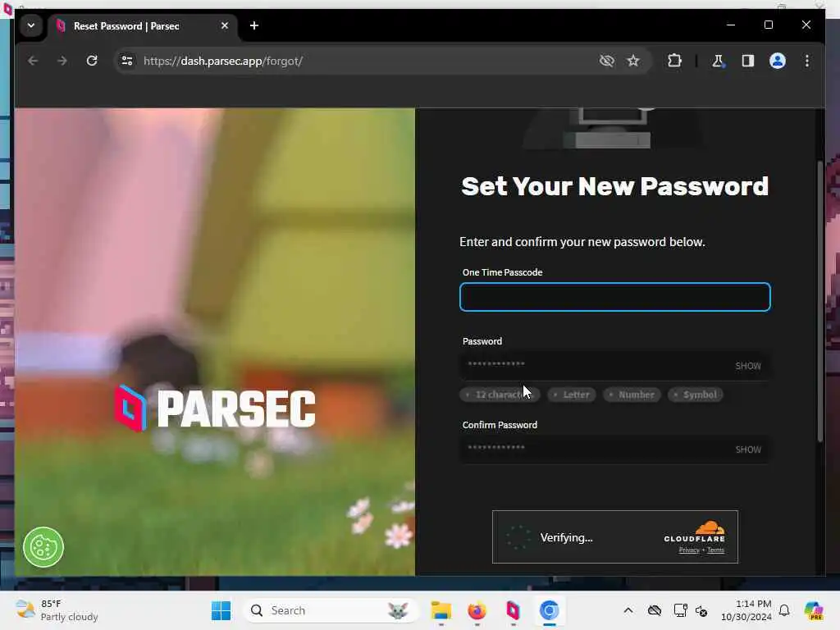The height and width of the screenshot is (630, 840).
Task: Click the page vertical scrollbar
Action: point(820,301)
